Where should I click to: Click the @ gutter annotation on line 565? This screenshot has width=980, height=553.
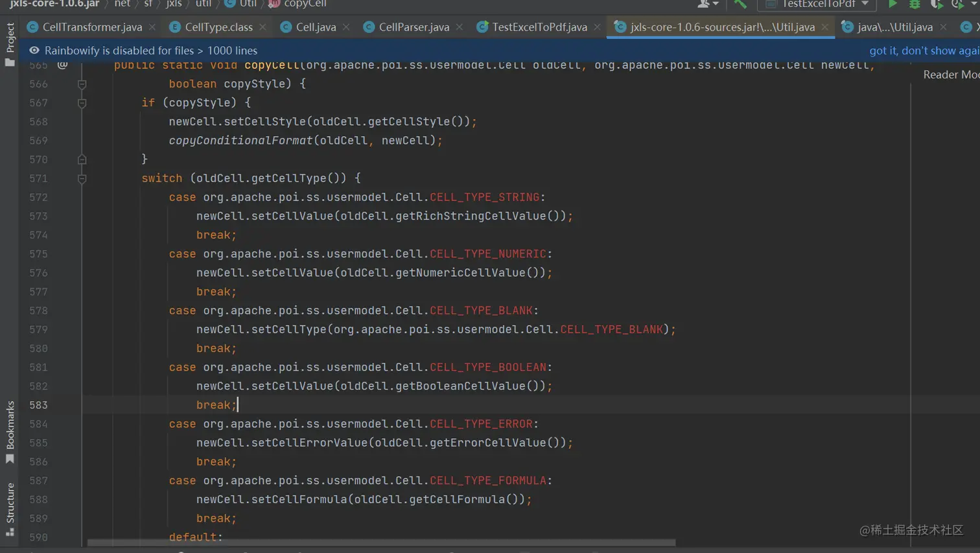[x=62, y=65]
